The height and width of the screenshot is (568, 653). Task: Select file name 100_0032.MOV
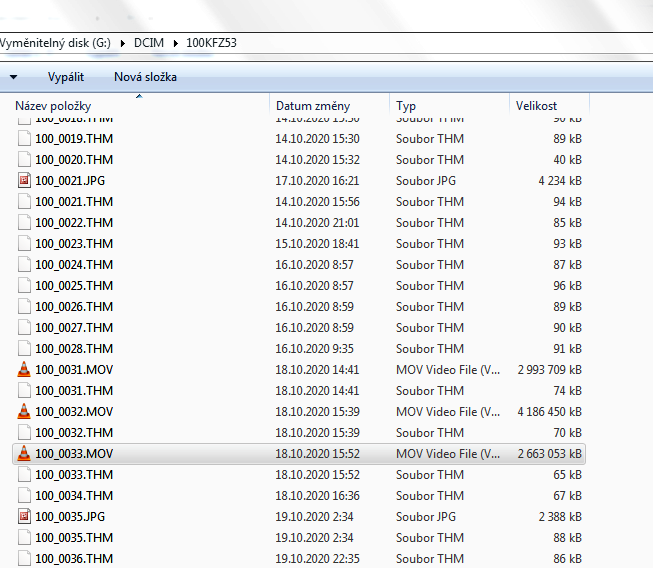click(74, 411)
